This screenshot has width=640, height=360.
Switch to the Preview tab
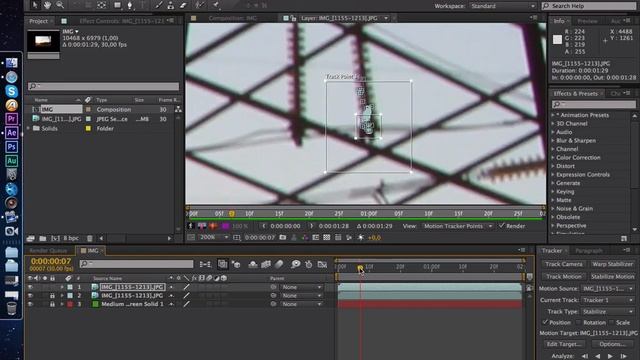[587, 21]
